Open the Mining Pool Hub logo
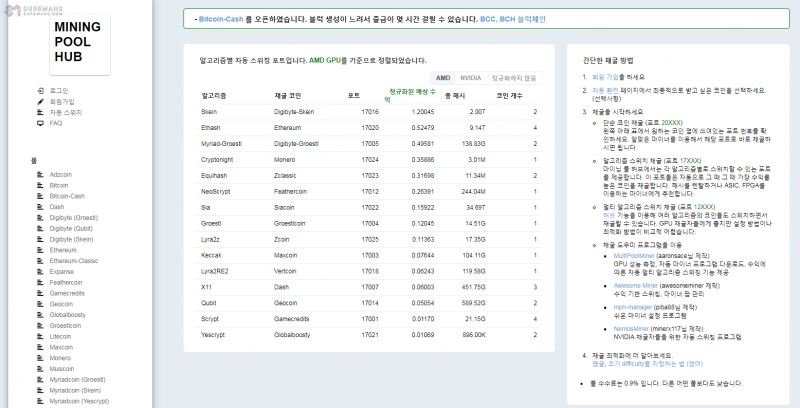 click(80, 43)
